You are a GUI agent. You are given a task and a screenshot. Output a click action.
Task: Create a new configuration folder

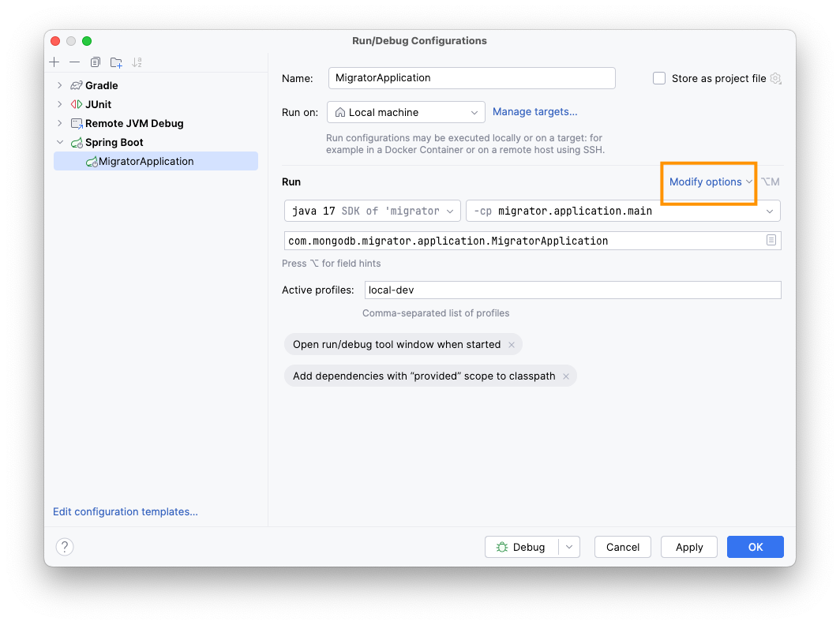pyautogui.click(x=116, y=62)
